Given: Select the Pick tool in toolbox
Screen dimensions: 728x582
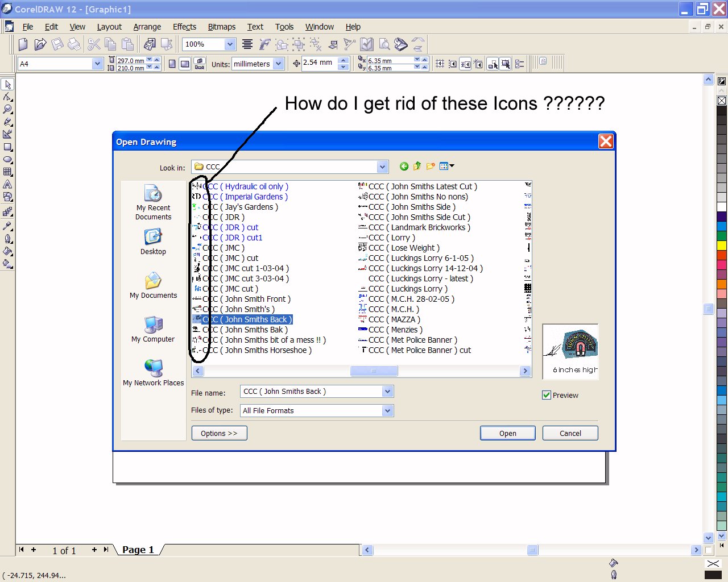Looking at the screenshot, I should coord(7,85).
